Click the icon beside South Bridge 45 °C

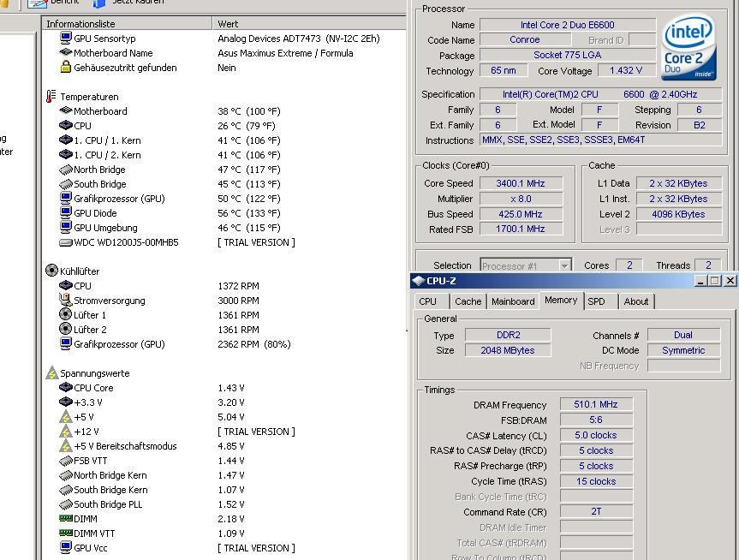[66, 184]
